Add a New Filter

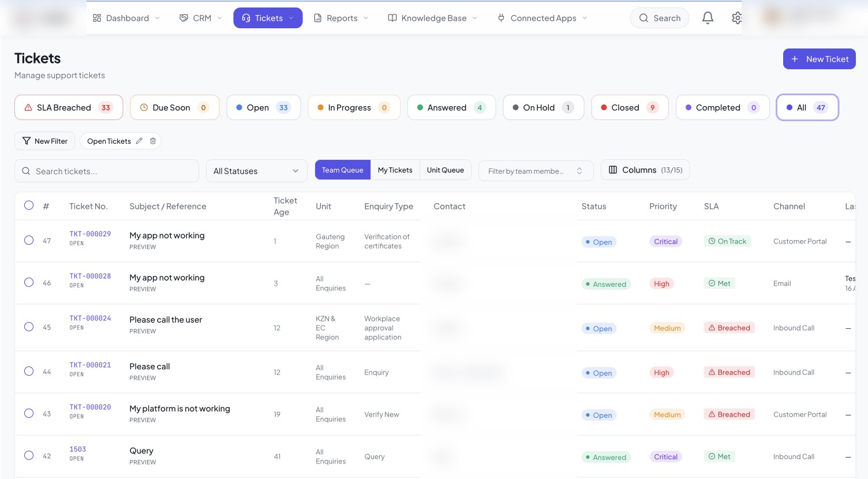point(45,141)
